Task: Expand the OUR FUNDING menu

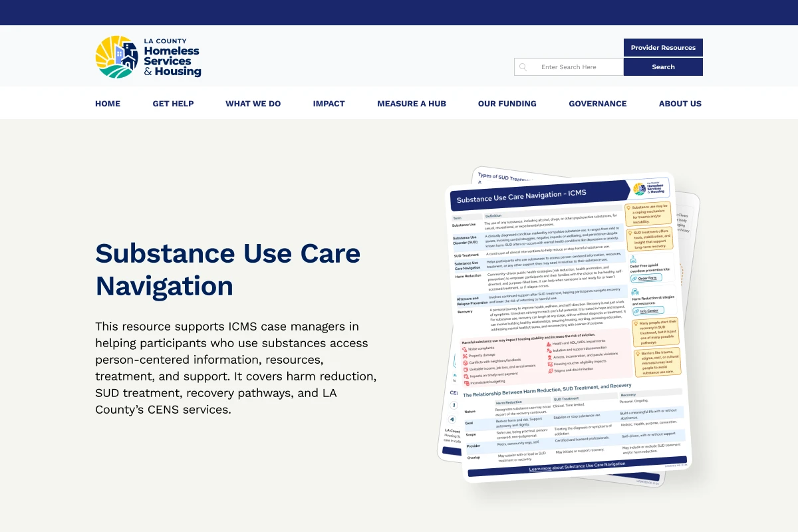Action: (x=507, y=104)
